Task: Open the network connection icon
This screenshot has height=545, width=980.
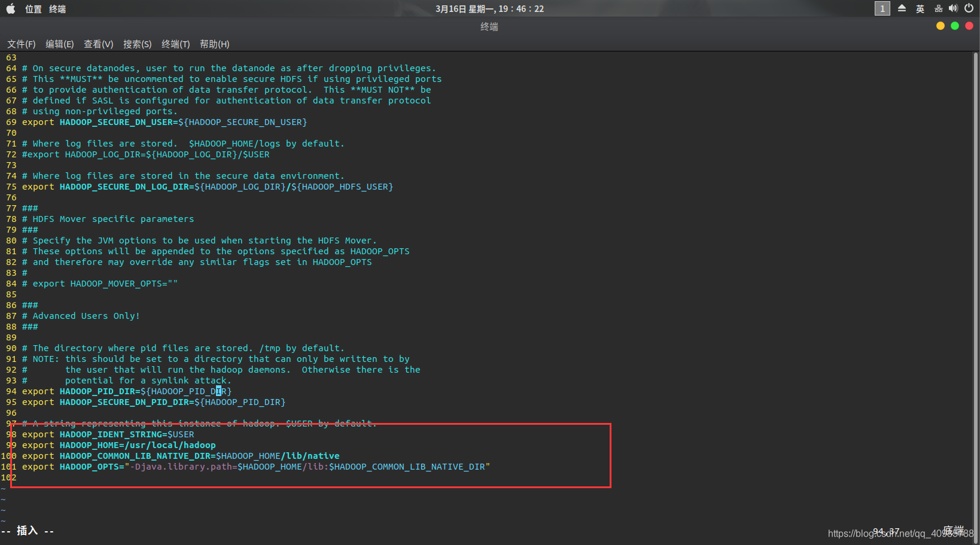Action: pyautogui.click(x=938, y=8)
